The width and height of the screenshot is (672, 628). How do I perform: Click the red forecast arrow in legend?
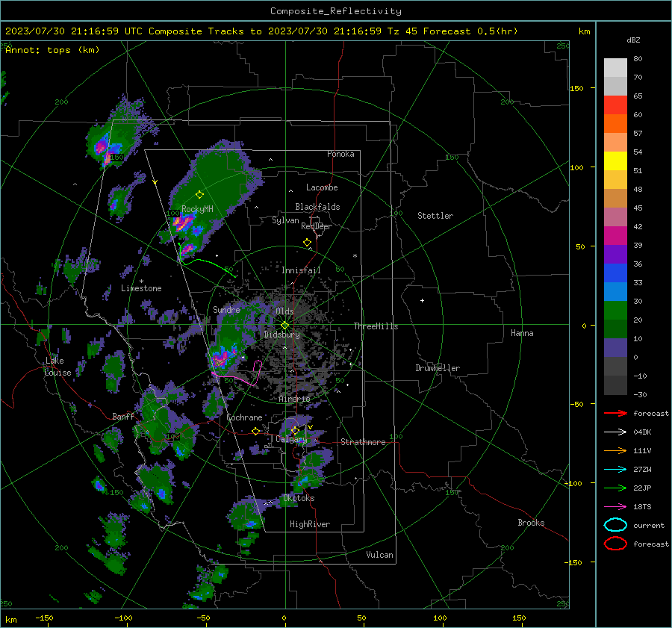tap(615, 413)
